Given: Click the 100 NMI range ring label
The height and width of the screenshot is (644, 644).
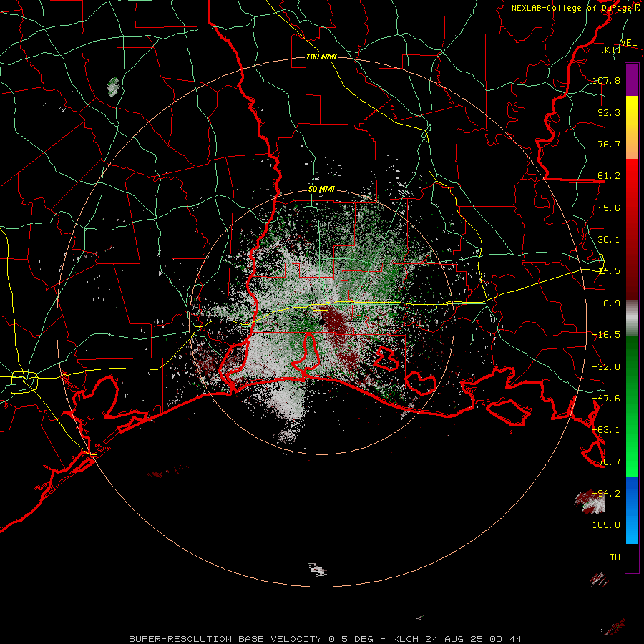Looking at the screenshot, I should pos(321,57).
